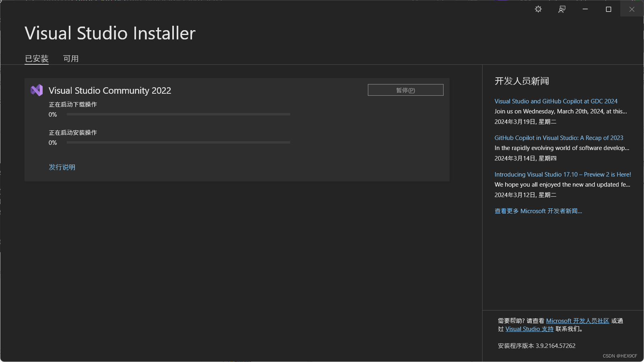Open the Microsoft 开发人员社区 link

(578, 321)
